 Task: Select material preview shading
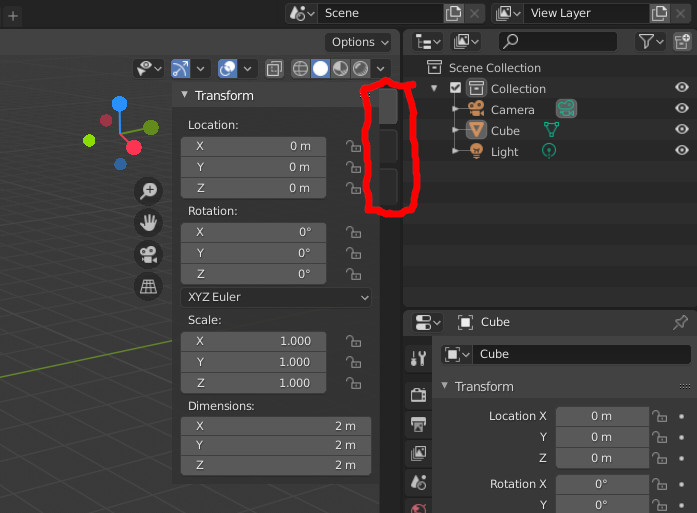tap(340, 69)
